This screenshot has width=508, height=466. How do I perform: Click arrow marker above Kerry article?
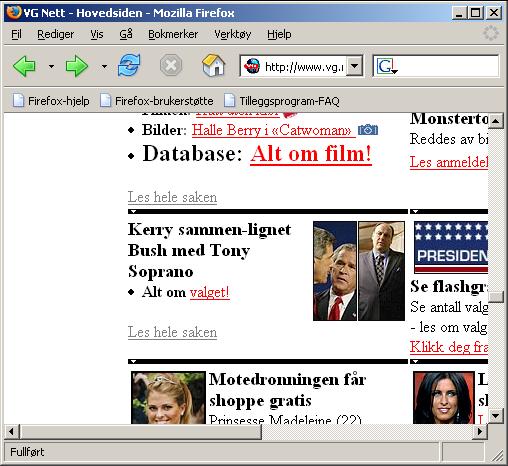coord(133,211)
